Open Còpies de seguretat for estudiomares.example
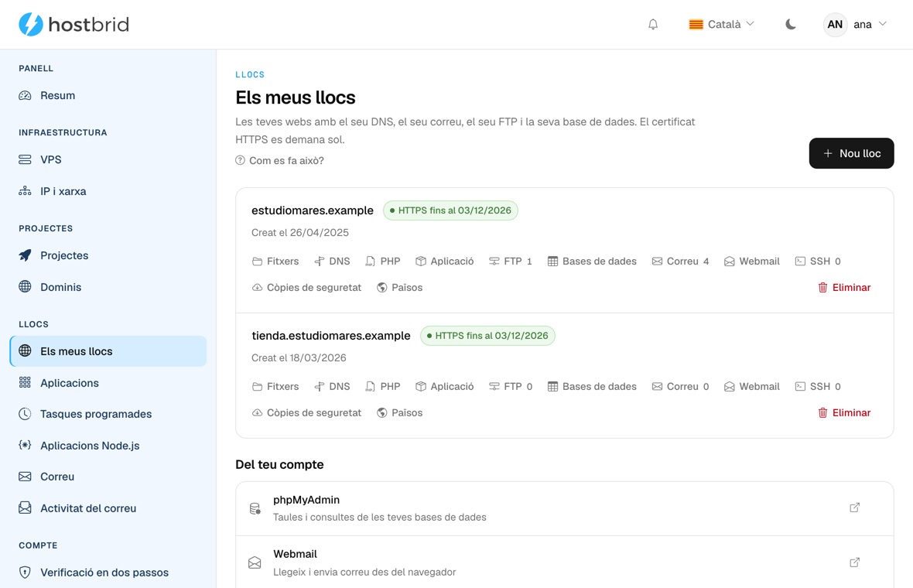913x588 pixels. 306,288
